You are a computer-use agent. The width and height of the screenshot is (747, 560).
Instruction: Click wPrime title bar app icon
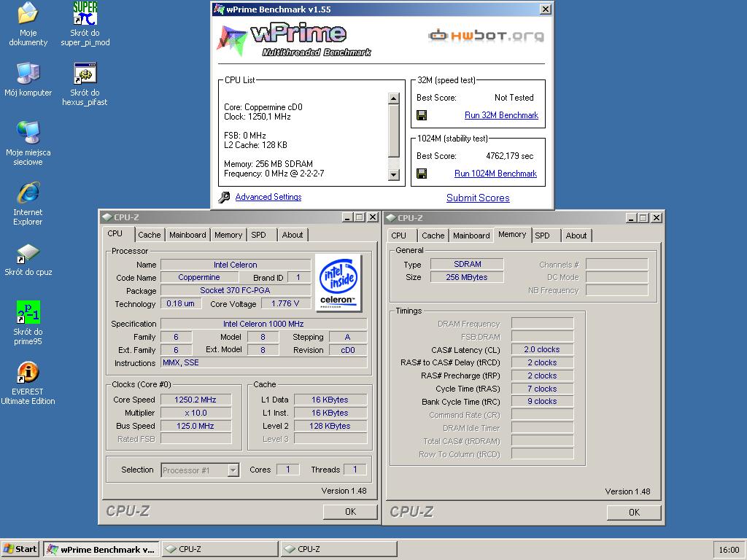point(219,9)
